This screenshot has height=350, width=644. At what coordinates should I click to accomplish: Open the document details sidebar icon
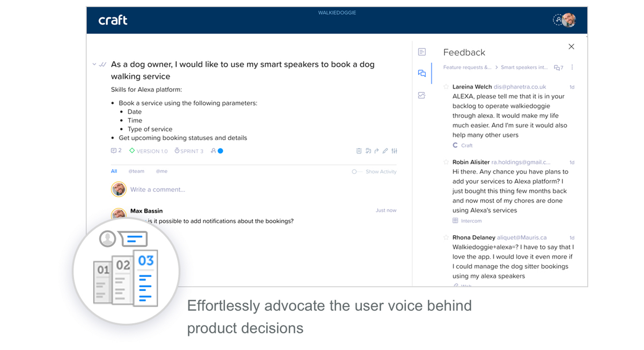pyautogui.click(x=422, y=52)
